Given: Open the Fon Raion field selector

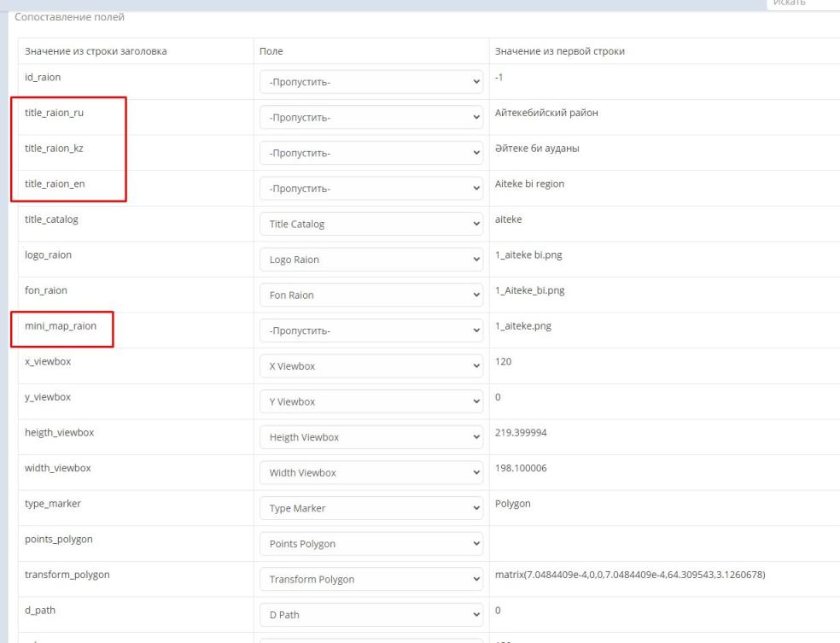Looking at the screenshot, I should (x=371, y=295).
